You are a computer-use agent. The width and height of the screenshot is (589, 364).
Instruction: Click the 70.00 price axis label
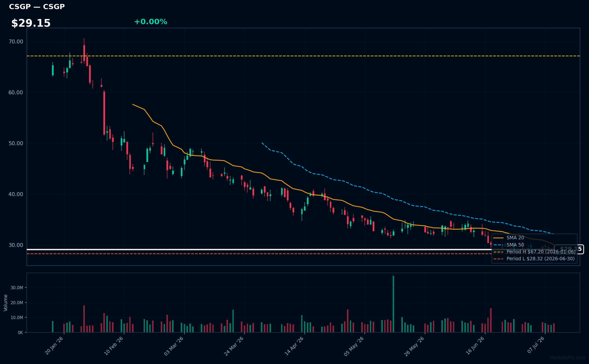16,41
